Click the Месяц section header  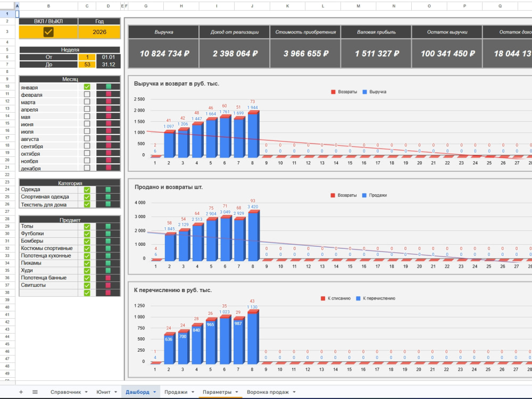[x=70, y=79]
